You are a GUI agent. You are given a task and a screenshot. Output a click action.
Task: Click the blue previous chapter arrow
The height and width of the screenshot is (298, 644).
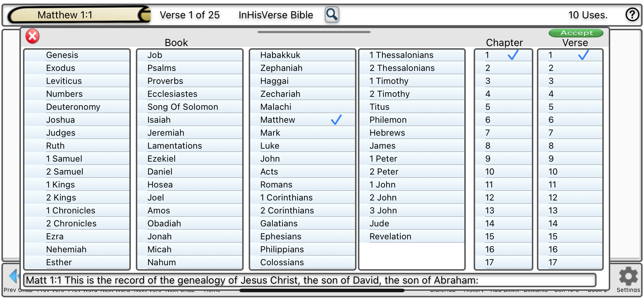click(x=14, y=276)
